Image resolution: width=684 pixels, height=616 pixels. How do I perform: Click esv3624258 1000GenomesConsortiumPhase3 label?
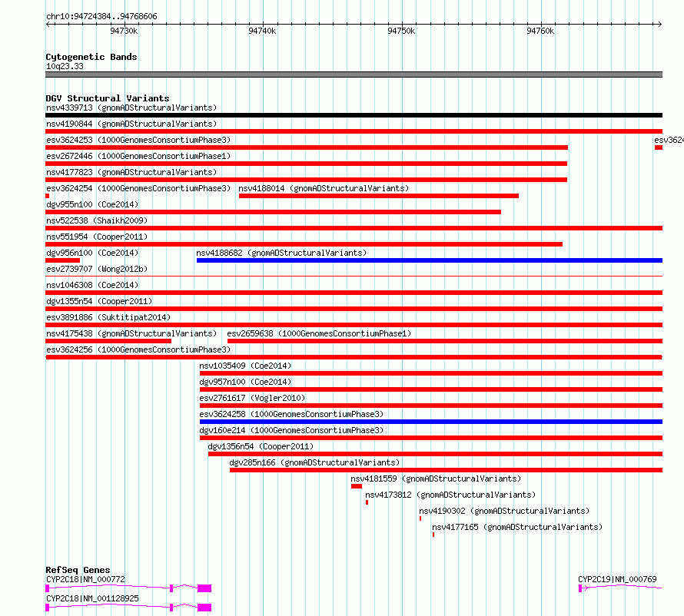(291, 414)
